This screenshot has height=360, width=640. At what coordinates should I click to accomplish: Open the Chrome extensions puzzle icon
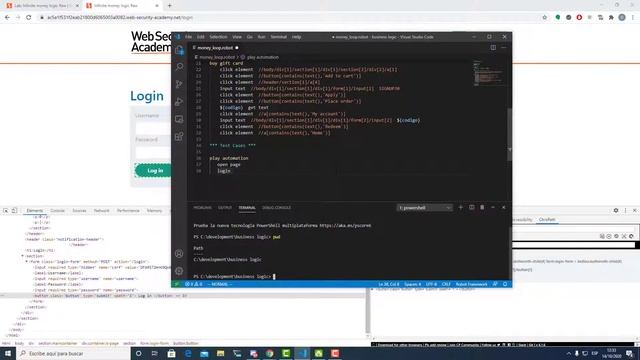611,18
